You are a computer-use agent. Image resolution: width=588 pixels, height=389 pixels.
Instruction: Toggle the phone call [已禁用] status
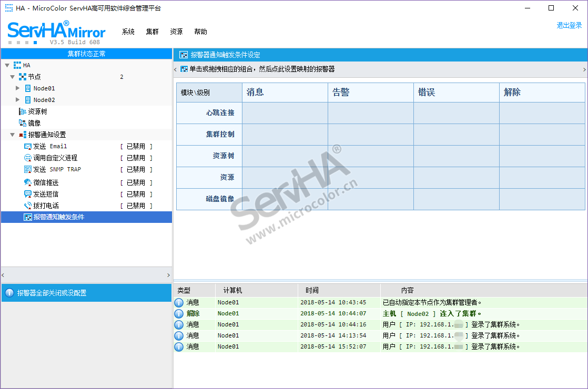[136, 206]
